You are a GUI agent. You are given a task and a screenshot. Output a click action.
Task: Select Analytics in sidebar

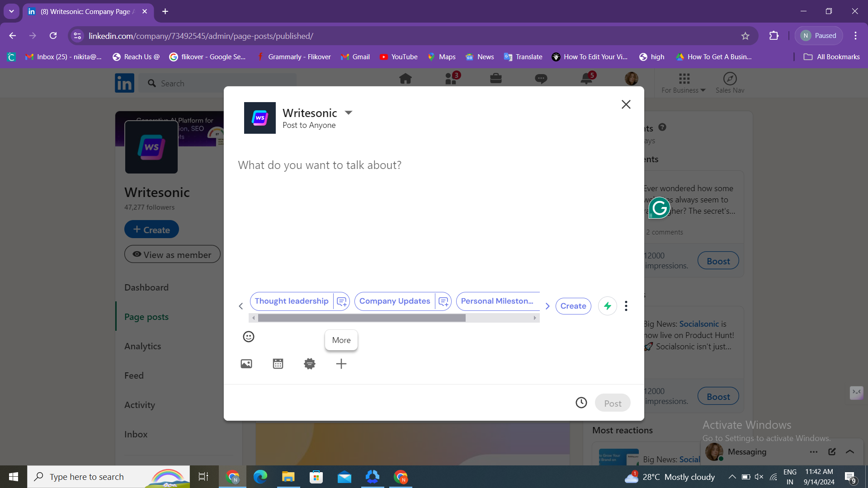coord(143,346)
